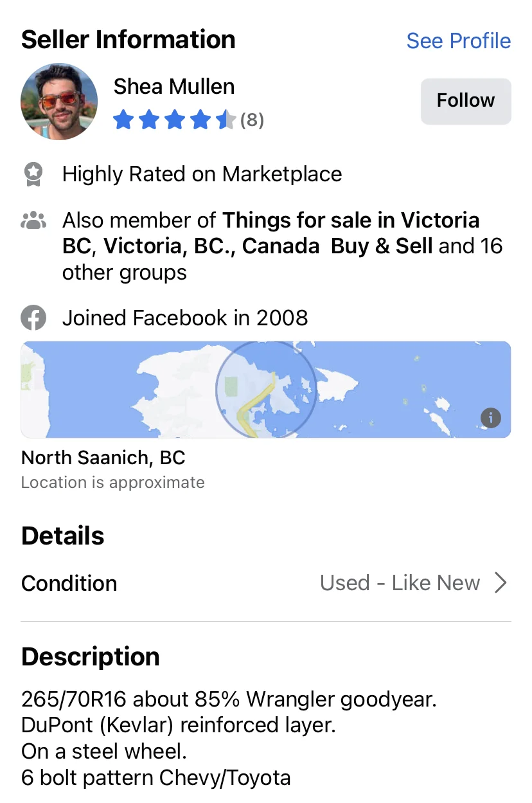Follow the seller Shea Mullen

point(466,101)
